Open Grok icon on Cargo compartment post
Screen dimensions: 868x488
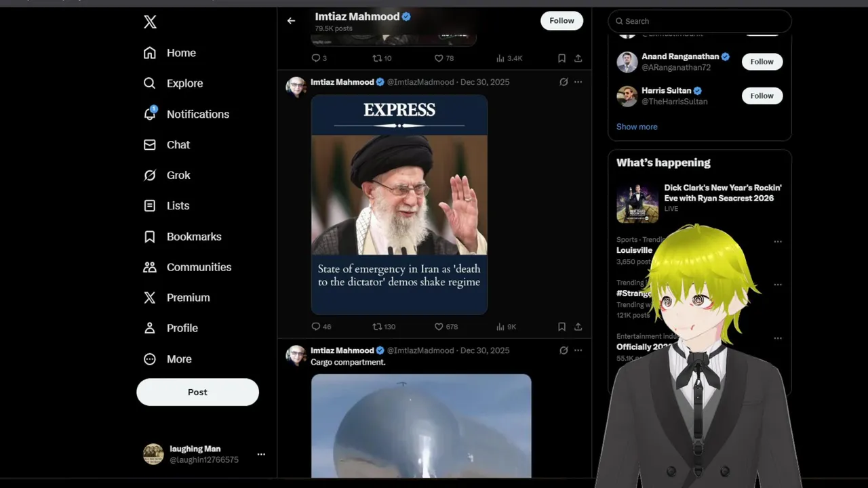coord(564,350)
